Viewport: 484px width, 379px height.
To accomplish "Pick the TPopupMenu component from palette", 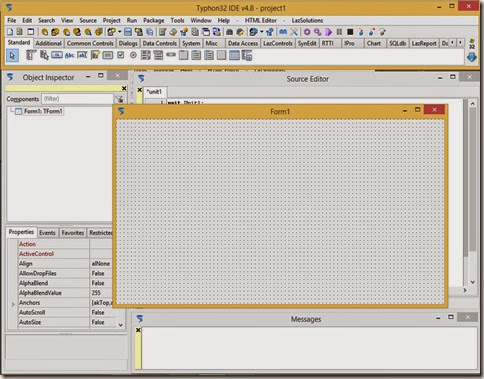I will (x=44, y=55).
